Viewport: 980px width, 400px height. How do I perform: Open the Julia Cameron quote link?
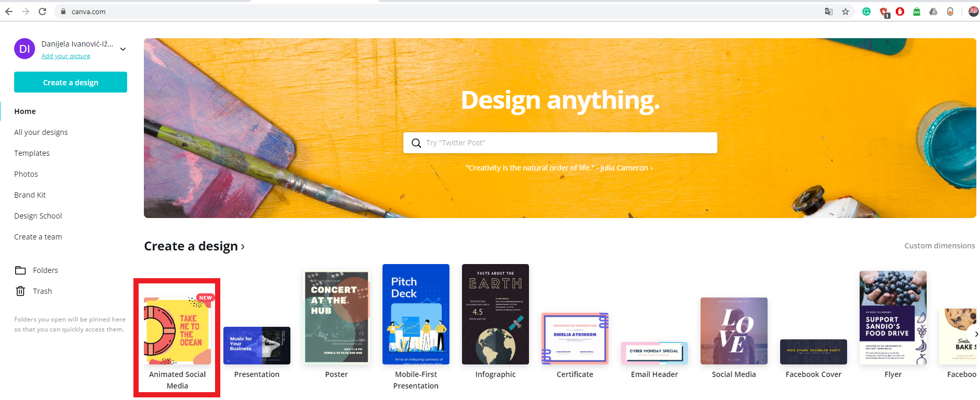click(559, 168)
